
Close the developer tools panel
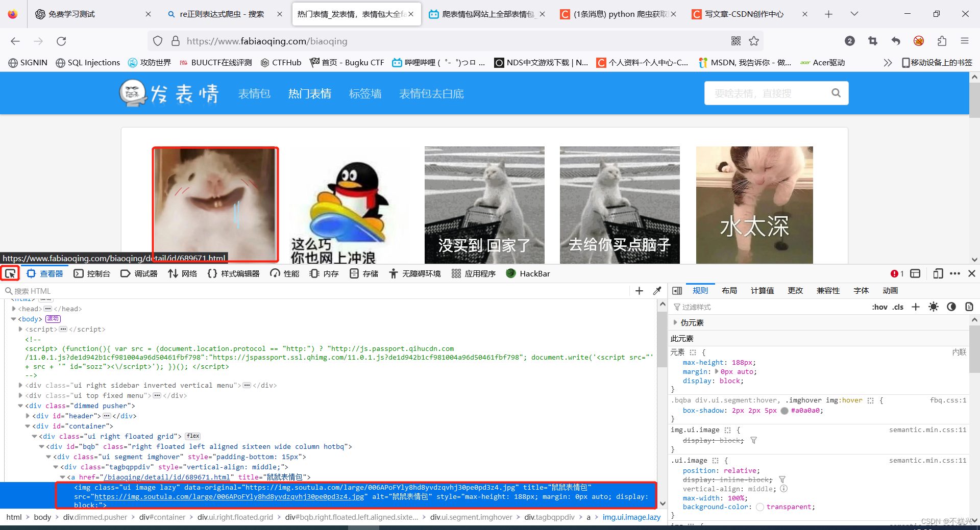click(x=972, y=274)
